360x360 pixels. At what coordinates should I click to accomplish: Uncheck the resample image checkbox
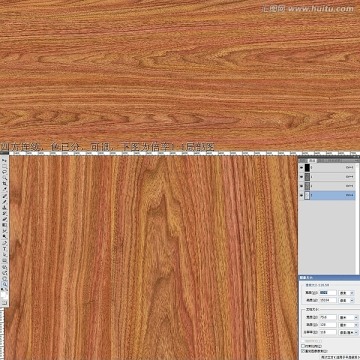point(303,351)
